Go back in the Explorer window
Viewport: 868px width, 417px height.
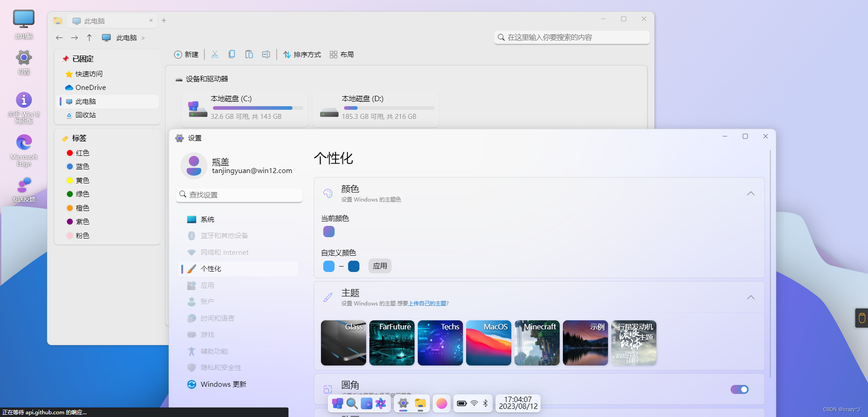(x=59, y=37)
